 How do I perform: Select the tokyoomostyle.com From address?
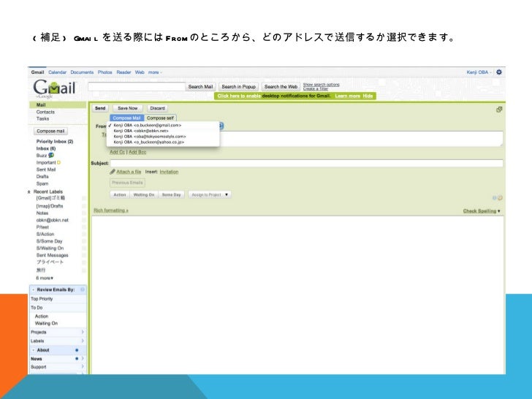pos(150,137)
